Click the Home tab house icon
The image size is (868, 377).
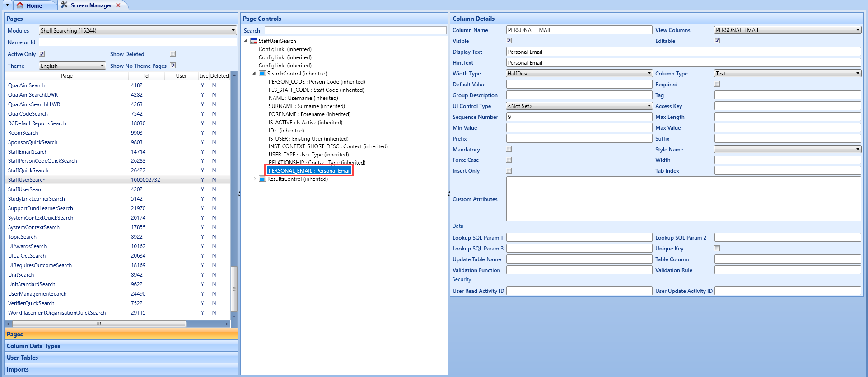tap(20, 5)
